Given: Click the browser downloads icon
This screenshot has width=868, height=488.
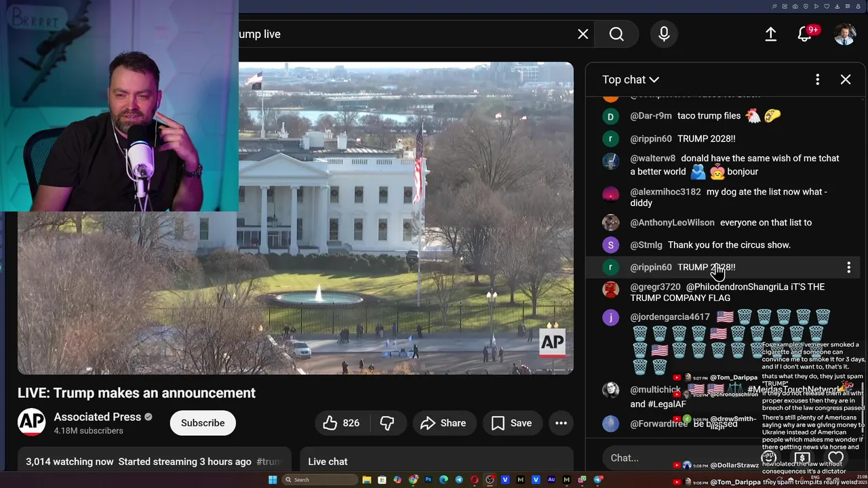Looking at the screenshot, I should click(x=837, y=6).
